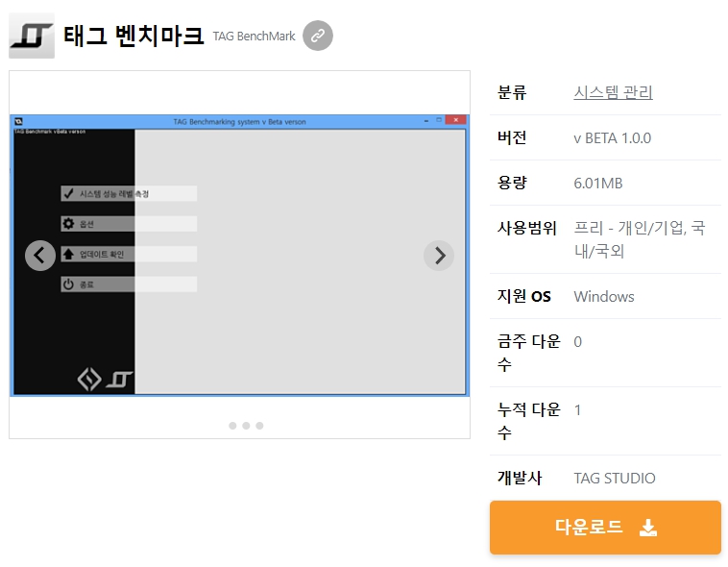Click the developer name TAG STUDIO

point(615,478)
